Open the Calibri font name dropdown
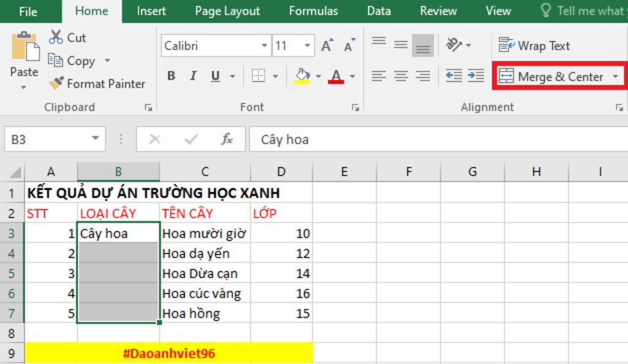Image resolution: width=628 pixels, height=364 pixels. [264, 45]
